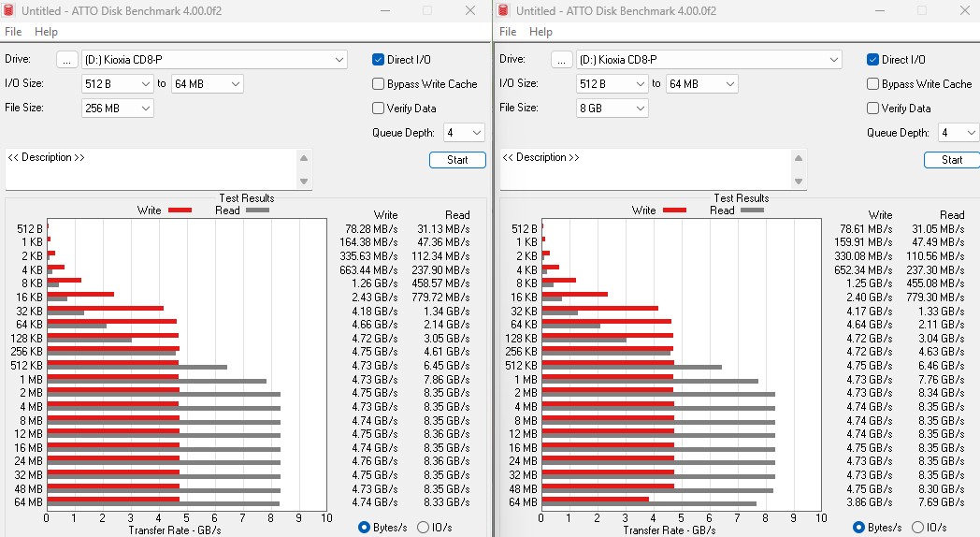
Task: Open Help menu in right window
Action: 540,32
